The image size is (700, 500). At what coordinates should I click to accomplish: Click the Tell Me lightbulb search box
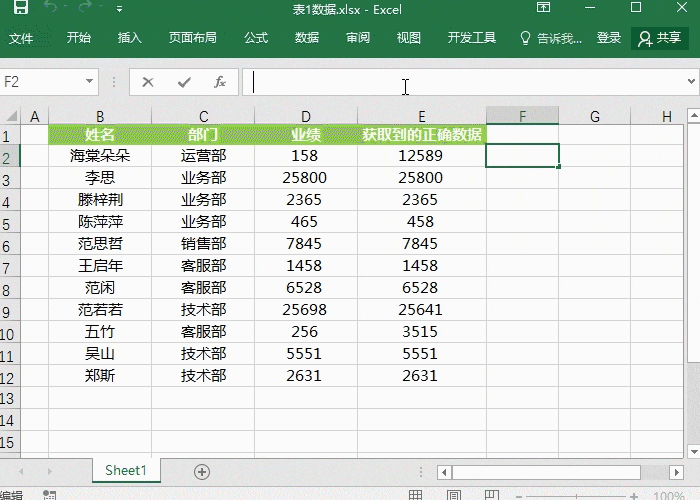(551, 38)
